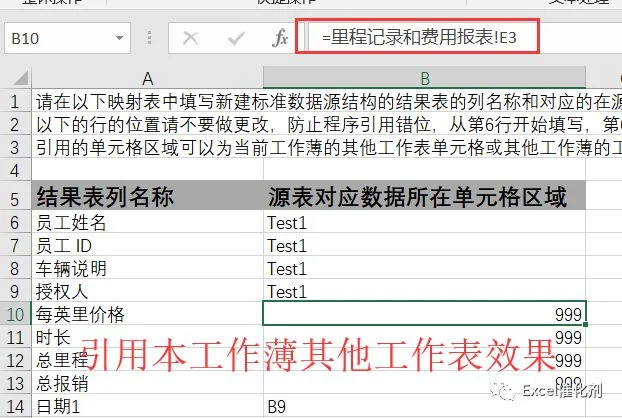Select row 1 header
Viewport: 622px width, 418px height.
(x=15, y=101)
